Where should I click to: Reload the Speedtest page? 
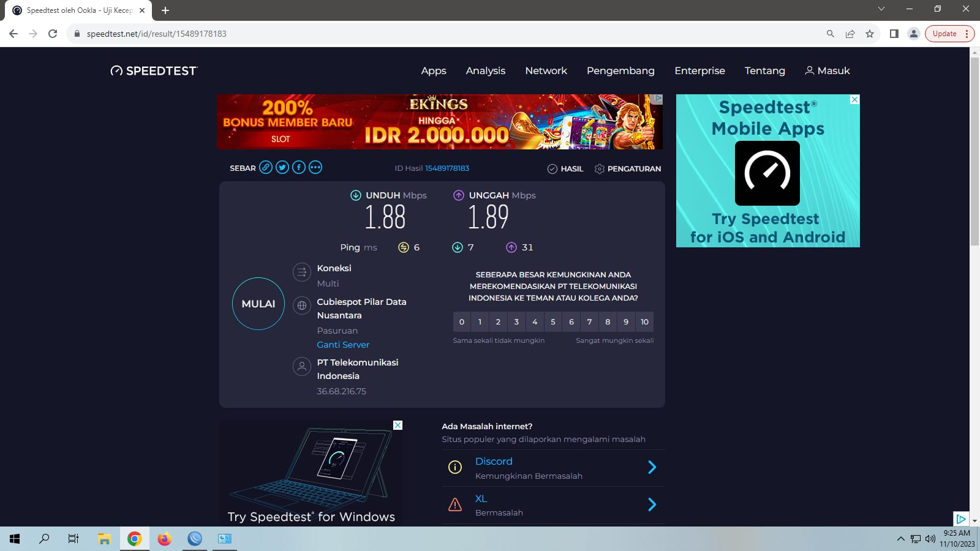(53, 34)
